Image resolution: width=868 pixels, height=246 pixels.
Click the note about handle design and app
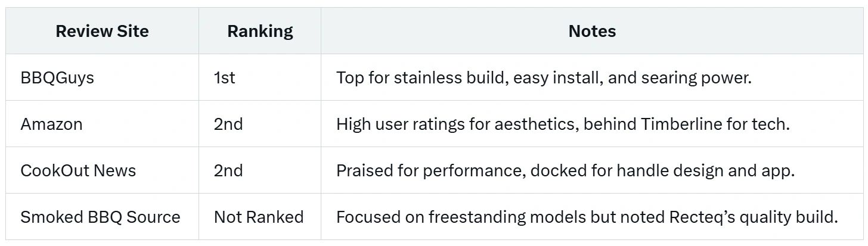(x=565, y=170)
